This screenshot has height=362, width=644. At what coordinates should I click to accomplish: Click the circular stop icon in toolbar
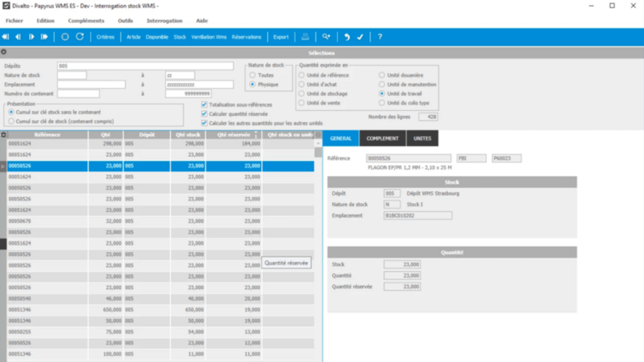(x=65, y=37)
